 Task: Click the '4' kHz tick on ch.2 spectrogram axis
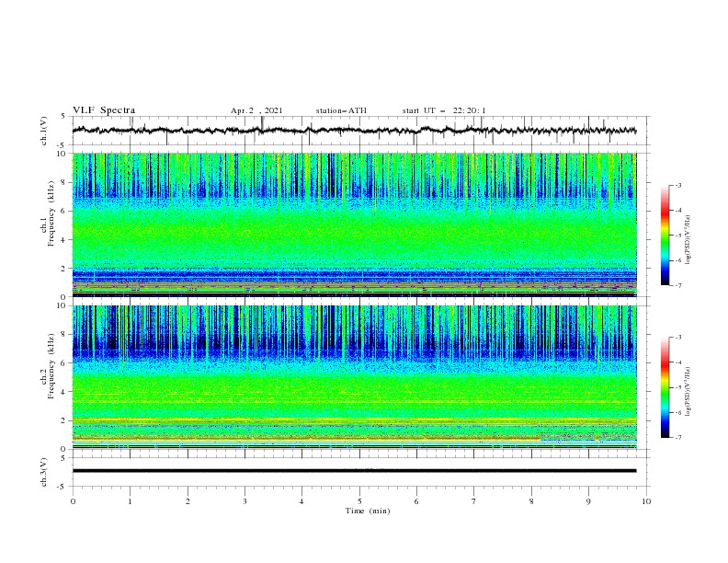pos(64,392)
